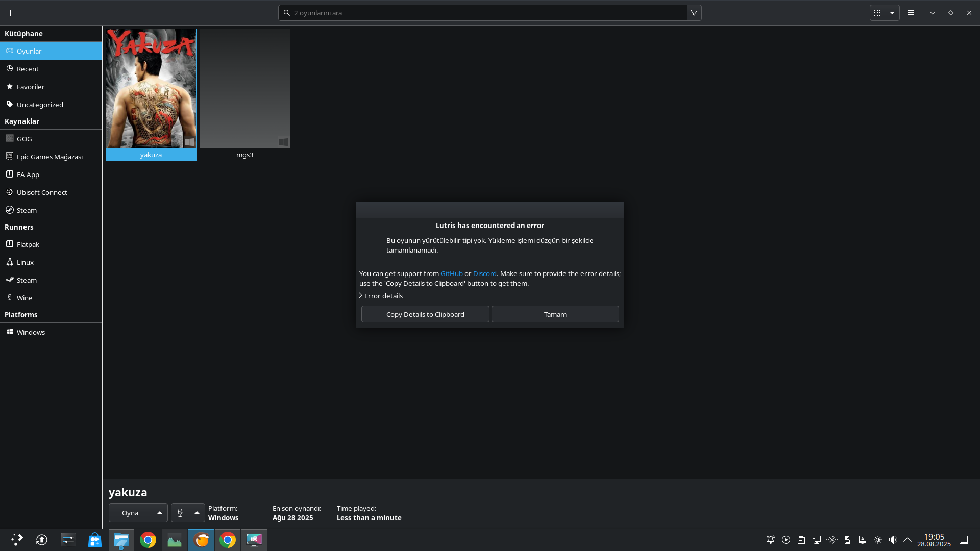Open the dropdown arrow next to Wine button

tap(197, 513)
